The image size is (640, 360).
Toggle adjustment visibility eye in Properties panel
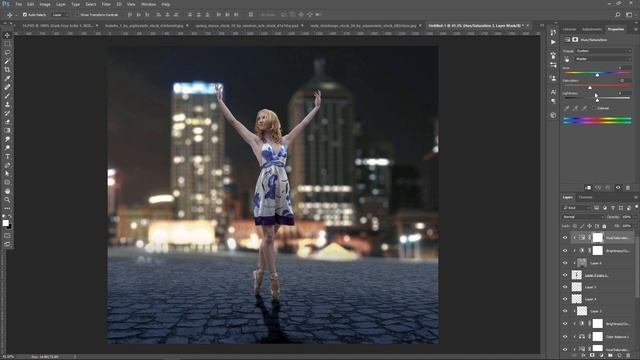[x=618, y=188]
